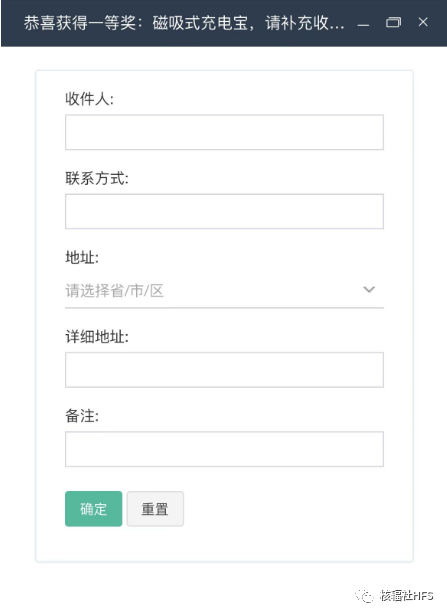The height and width of the screenshot is (615, 447).
Task: Focus the 联系方式 text box
Action: (x=224, y=211)
